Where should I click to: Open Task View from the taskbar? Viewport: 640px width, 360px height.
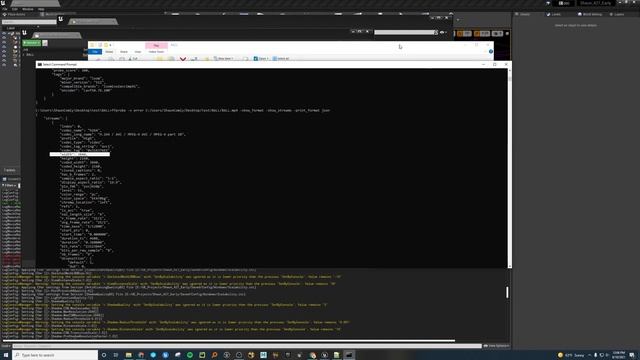click(x=116, y=355)
